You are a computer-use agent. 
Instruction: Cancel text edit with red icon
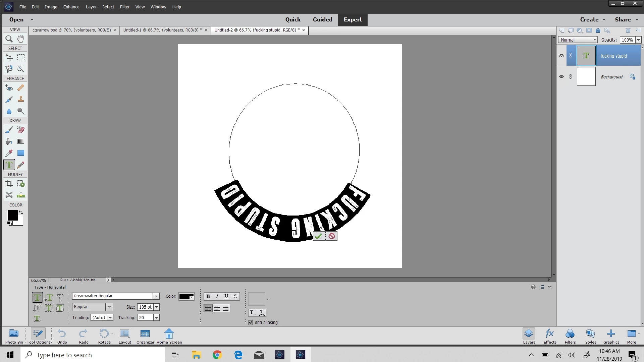point(332,236)
